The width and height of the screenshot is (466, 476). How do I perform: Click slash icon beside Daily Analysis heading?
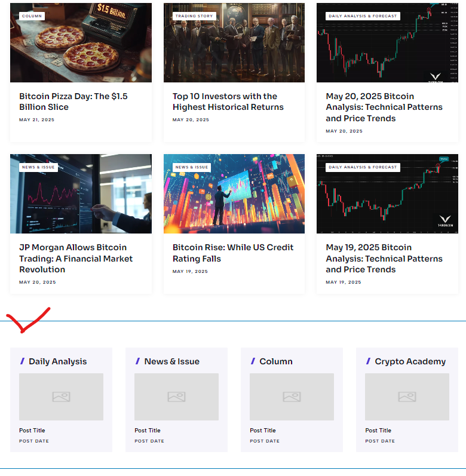22,361
